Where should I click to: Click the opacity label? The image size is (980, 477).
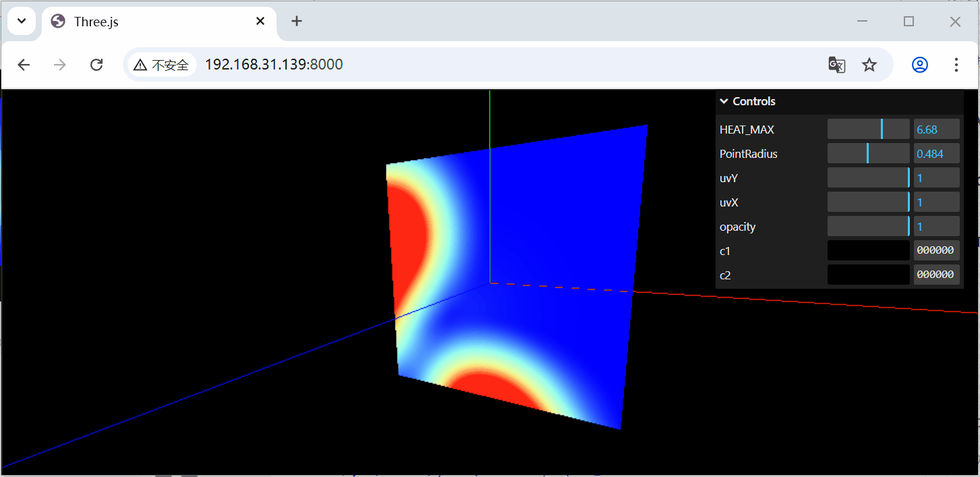click(737, 227)
